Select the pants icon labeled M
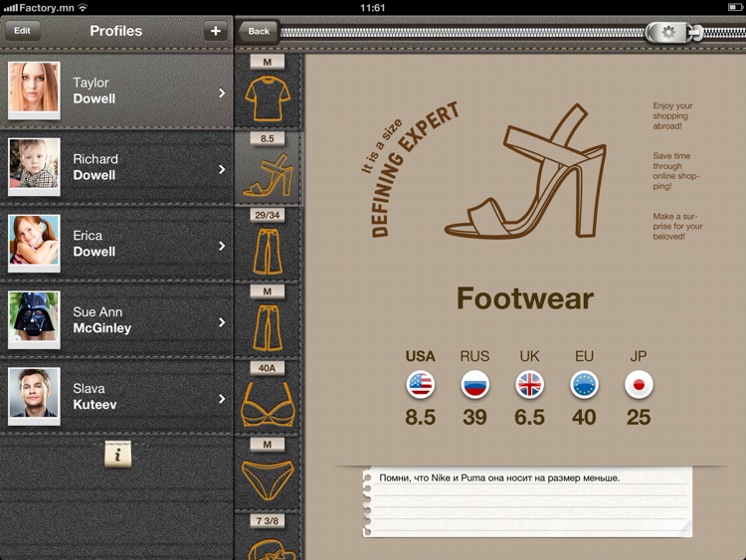 coord(268,328)
